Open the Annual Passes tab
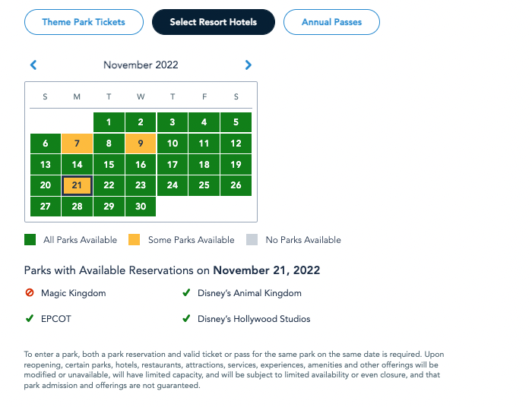This screenshot has height=407, width=532. pyautogui.click(x=331, y=22)
